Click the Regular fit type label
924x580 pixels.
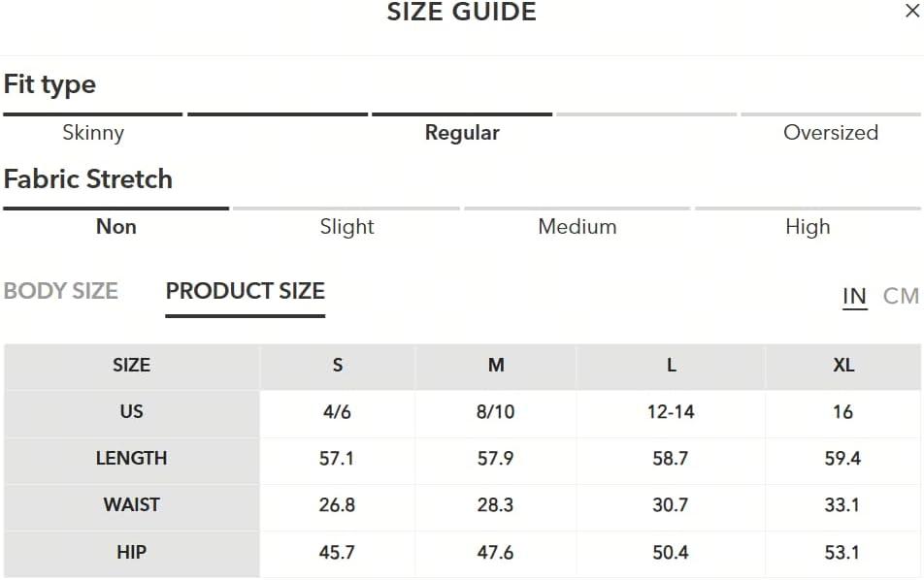pos(462,133)
